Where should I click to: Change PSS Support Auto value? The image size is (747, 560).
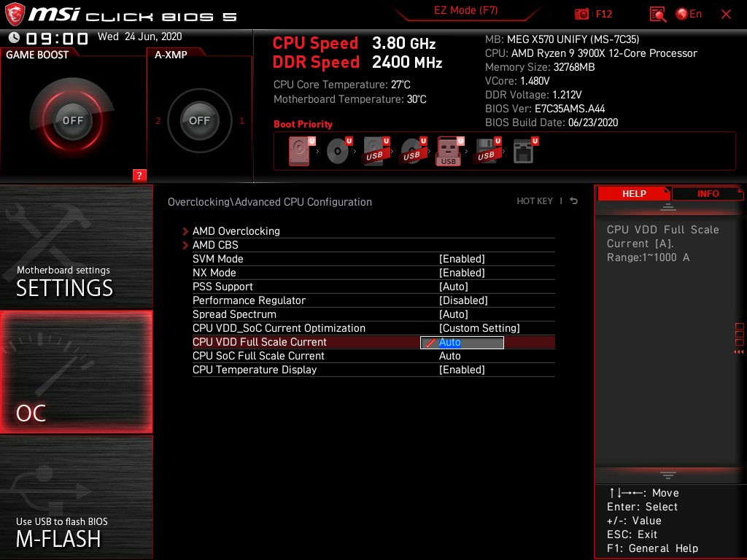coord(454,286)
